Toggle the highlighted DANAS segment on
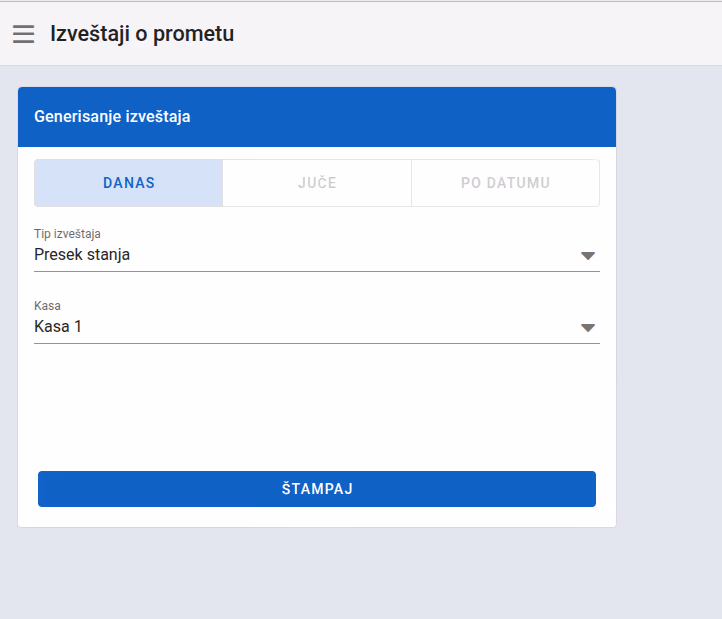 coord(128,183)
